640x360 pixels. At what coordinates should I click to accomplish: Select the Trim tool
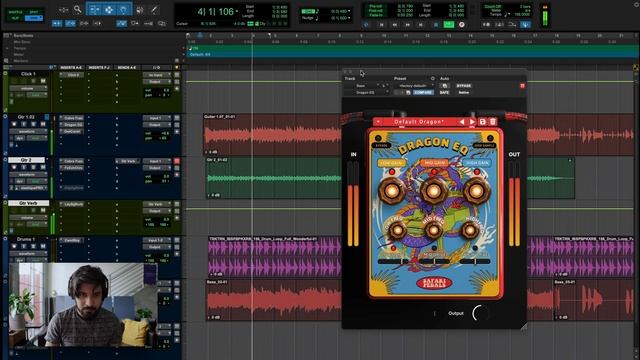click(94, 9)
